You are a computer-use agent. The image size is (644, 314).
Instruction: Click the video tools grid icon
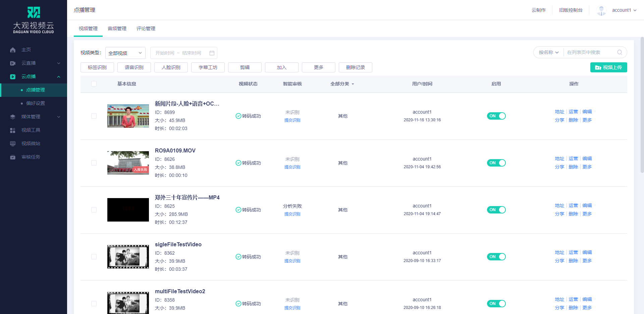[13, 130]
